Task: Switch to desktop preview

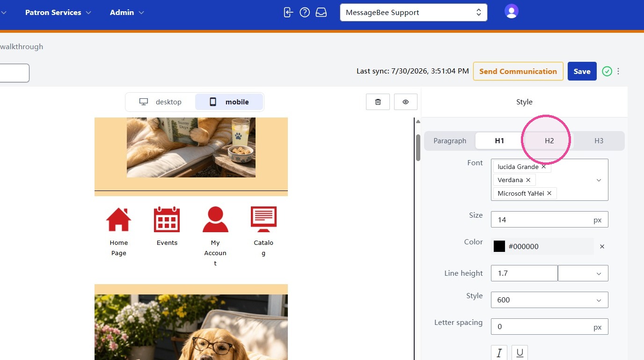Action: tap(161, 102)
